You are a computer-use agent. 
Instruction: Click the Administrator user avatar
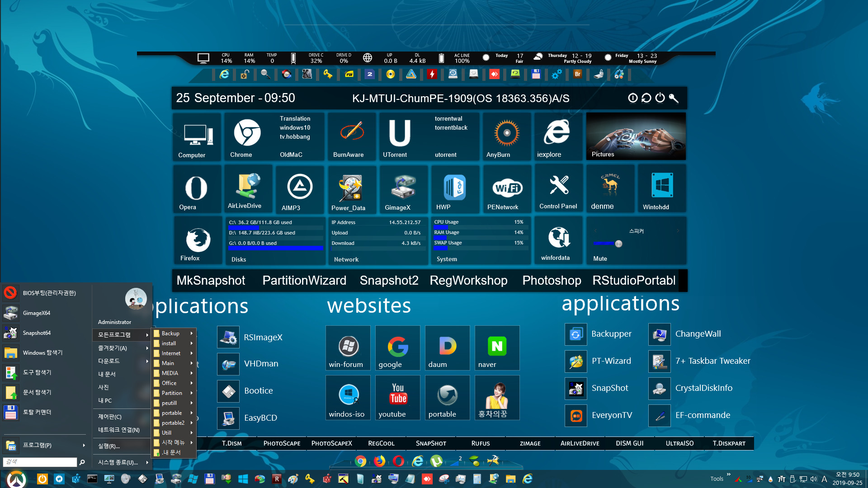[136, 299]
